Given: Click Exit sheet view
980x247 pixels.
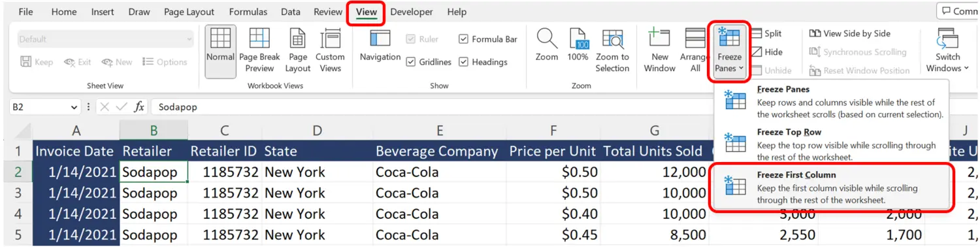Looking at the screenshot, I should 77,62.
